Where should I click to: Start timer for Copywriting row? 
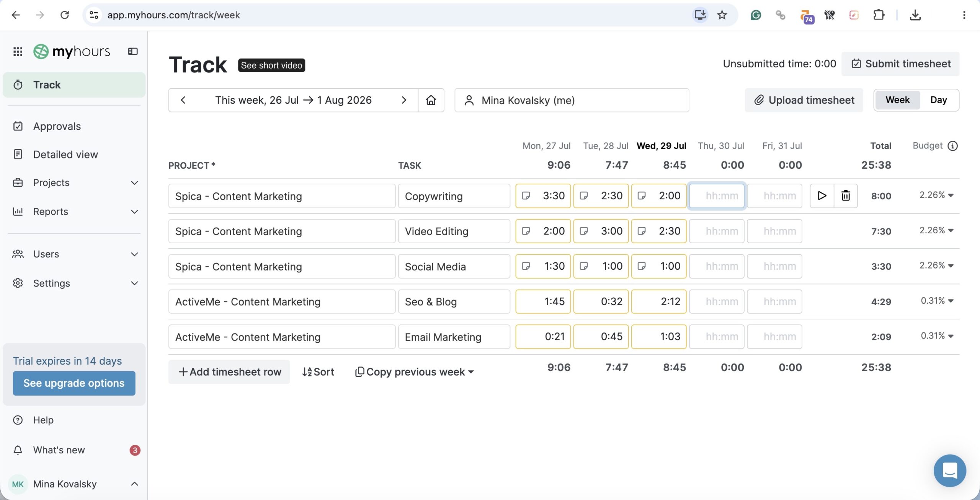[x=822, y=196]
